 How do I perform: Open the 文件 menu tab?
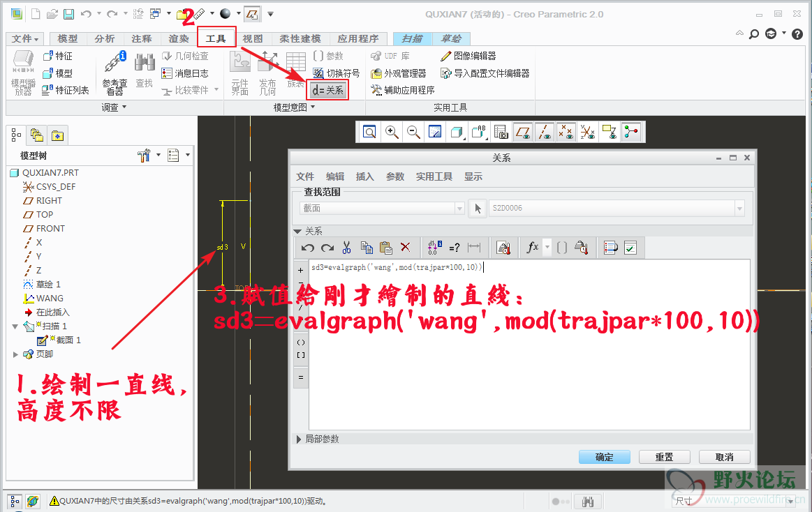(25, 39)
